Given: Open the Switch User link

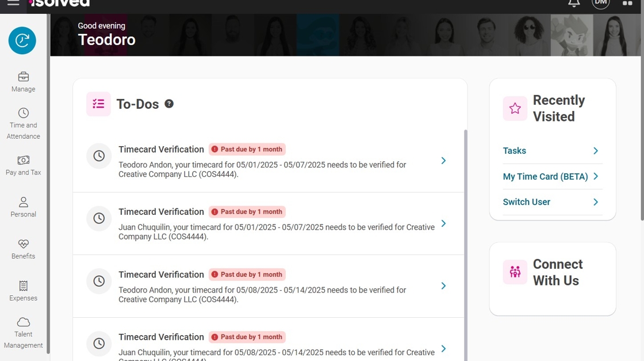Looking at the screenshot, I should (527, 202).
